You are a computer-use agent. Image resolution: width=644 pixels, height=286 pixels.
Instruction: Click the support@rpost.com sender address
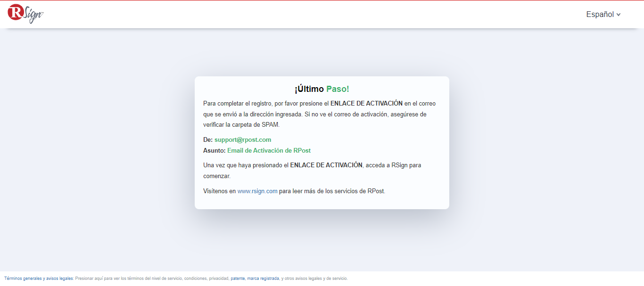coord(243,140)
